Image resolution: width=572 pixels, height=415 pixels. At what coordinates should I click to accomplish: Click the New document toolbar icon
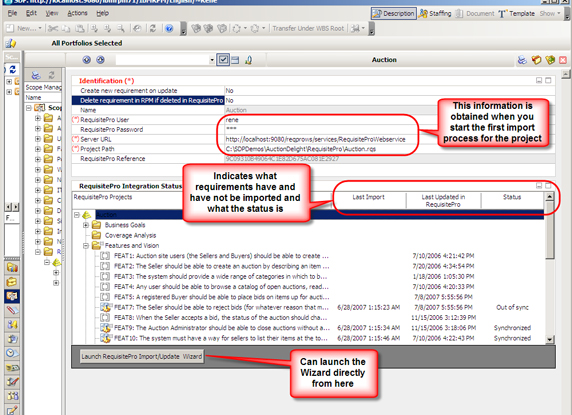point(10,28)
